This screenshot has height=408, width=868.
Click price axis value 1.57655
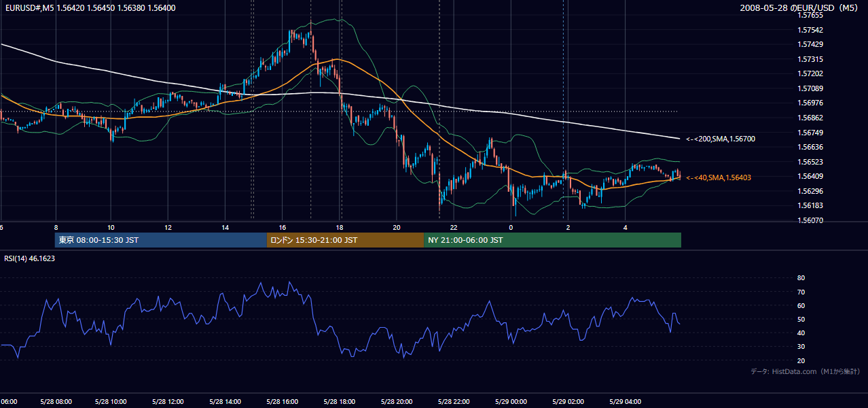pyautogui.click(x=810, y=15)
